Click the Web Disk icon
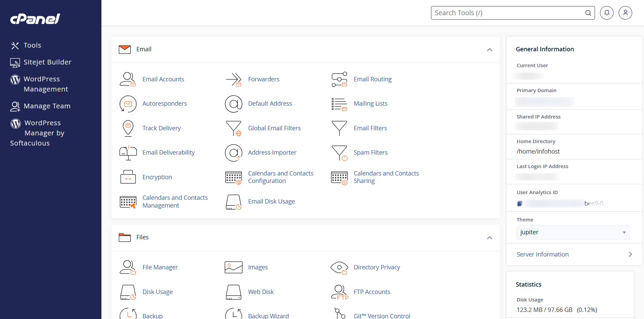Screen dimensions: 644x319 coord(234,292)
